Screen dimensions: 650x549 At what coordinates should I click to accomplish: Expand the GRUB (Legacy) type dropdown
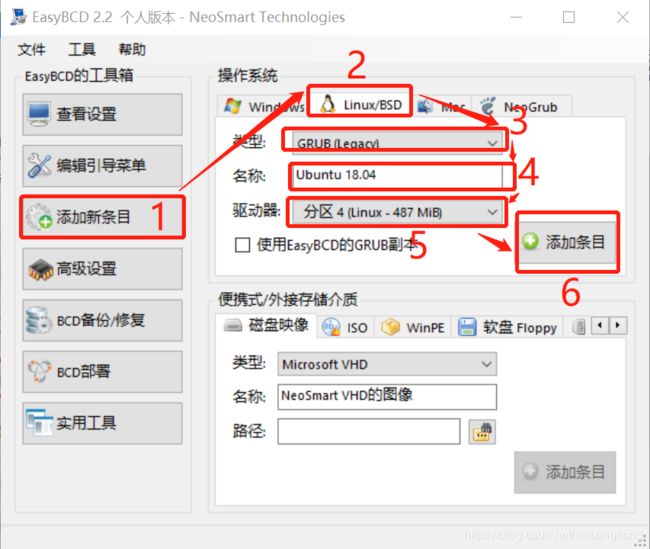(x=398, y=143)
